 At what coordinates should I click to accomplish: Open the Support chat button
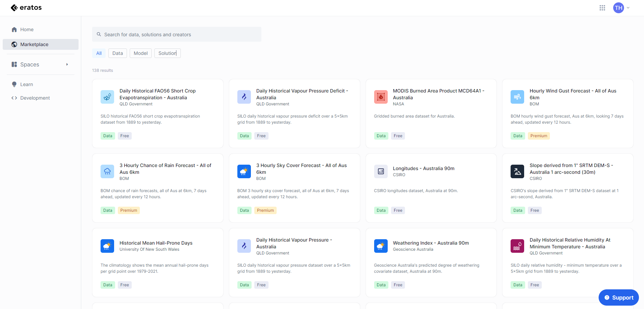619,297
